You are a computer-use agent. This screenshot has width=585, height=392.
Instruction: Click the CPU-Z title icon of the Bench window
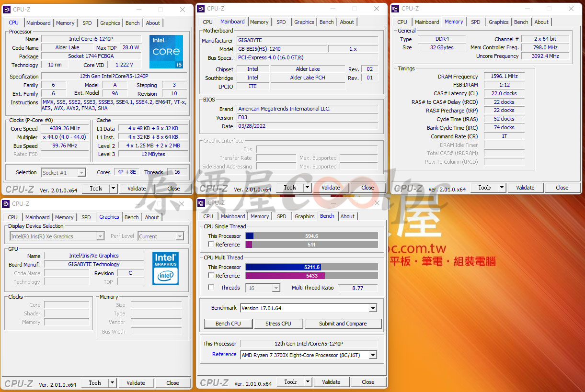202,203
